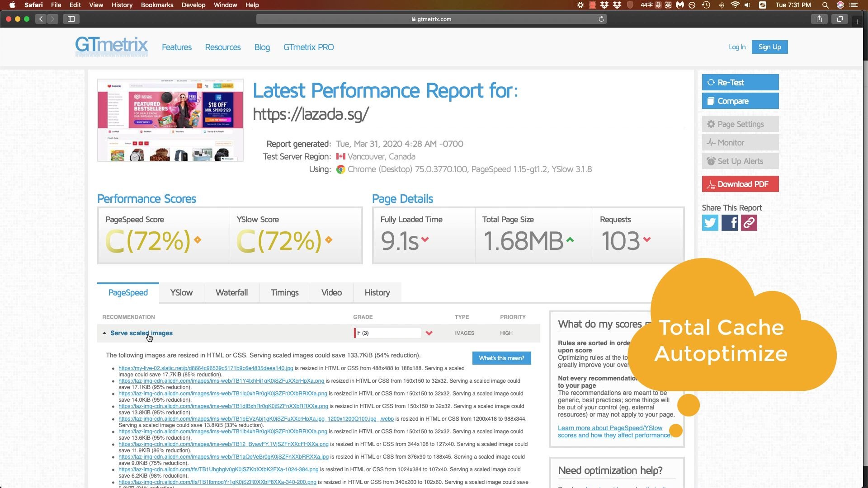
Task: Click the Re-Test button
Action: [740, 82]
